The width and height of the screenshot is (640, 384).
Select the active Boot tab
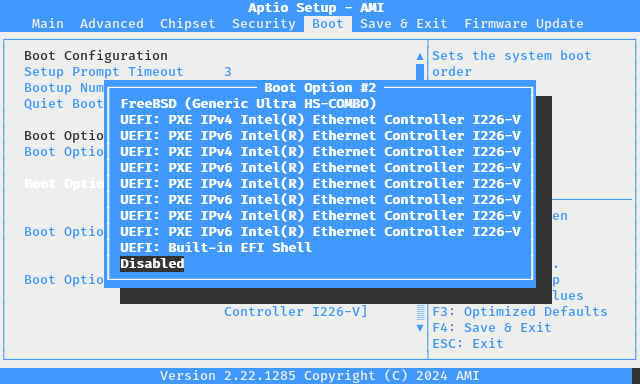(x=328, y=24)
